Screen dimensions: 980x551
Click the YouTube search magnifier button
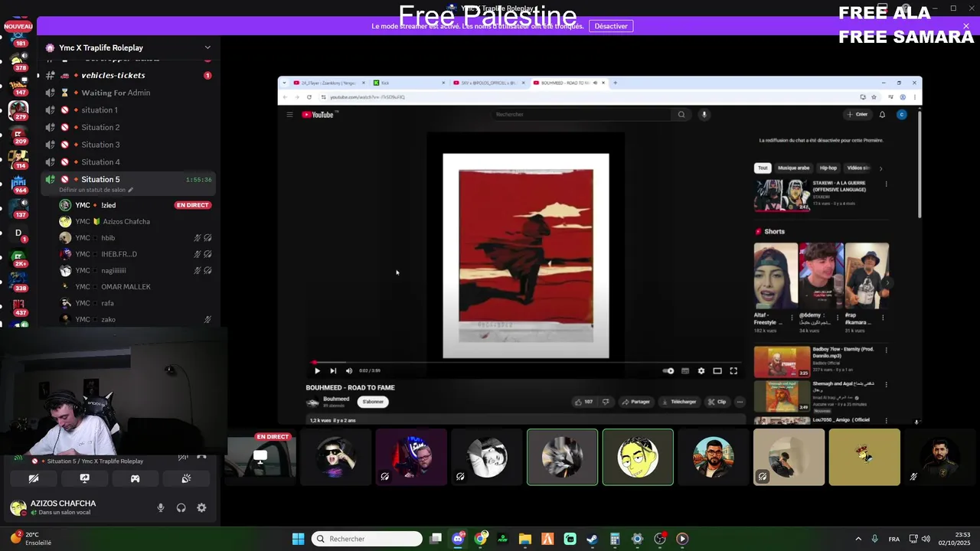tap(681, 115)
